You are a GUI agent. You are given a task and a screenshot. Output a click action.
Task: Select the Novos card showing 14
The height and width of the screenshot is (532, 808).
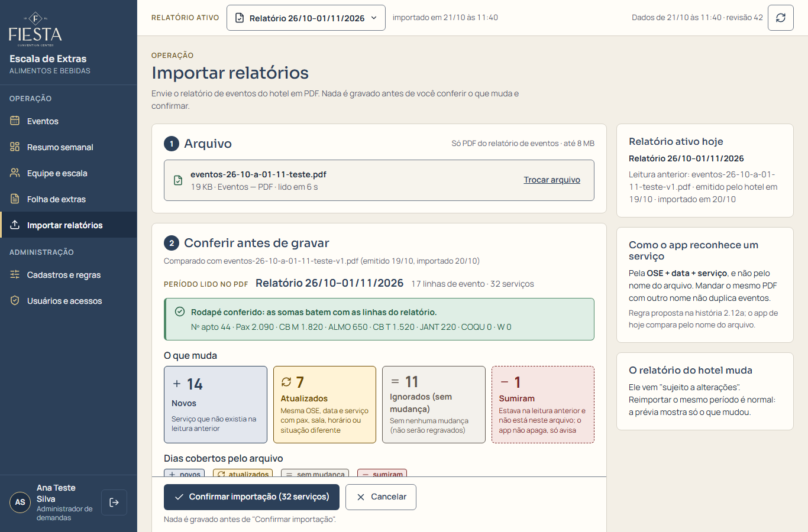[215, 404]
